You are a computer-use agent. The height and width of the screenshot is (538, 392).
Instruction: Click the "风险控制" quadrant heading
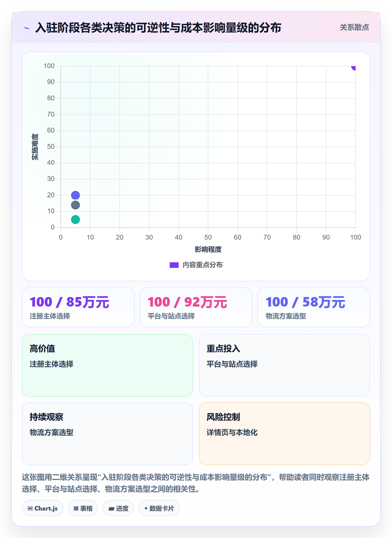coord(223,417)
